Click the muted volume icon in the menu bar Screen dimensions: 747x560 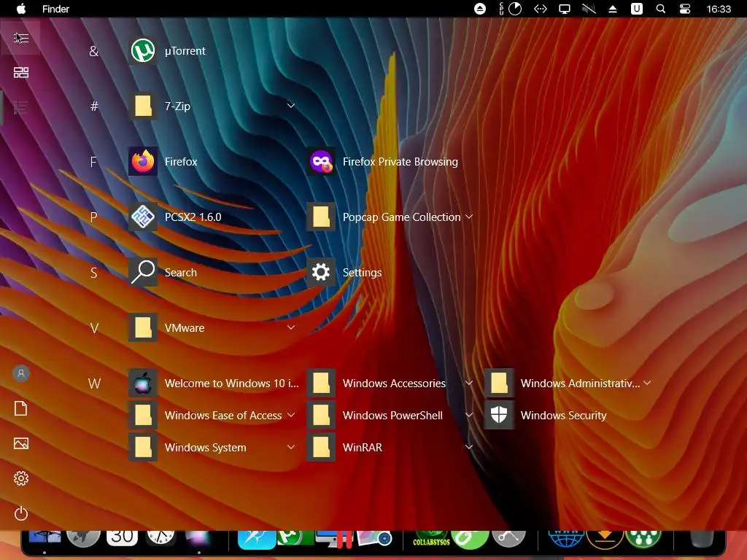[x=589, y=9]
